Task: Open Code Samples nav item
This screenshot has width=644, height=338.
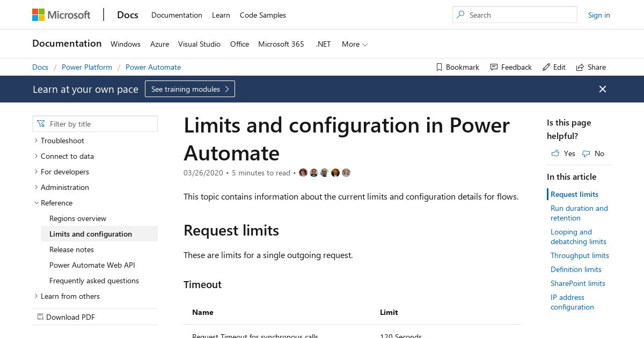Action: tap(263, 15)
